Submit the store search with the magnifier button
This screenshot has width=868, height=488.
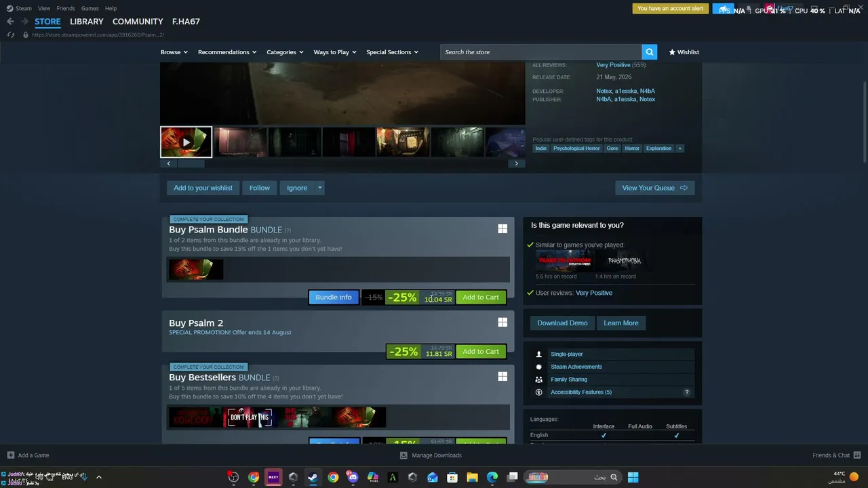650,52
